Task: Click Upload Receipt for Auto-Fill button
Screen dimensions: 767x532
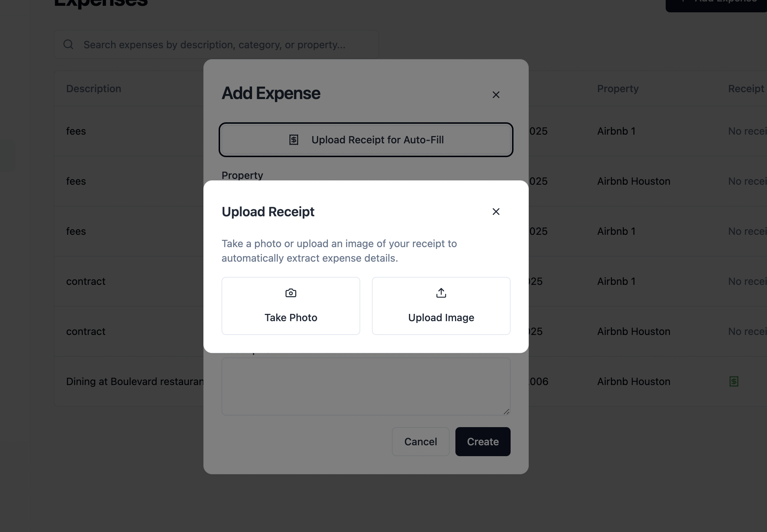Action: tap(366, 140)
